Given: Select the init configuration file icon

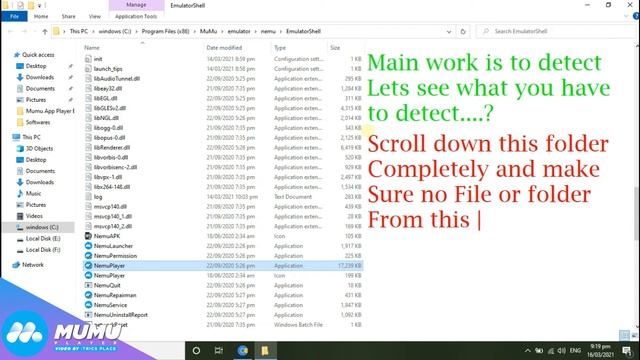Looking at the screenshot, I should [x=88, y=59].
